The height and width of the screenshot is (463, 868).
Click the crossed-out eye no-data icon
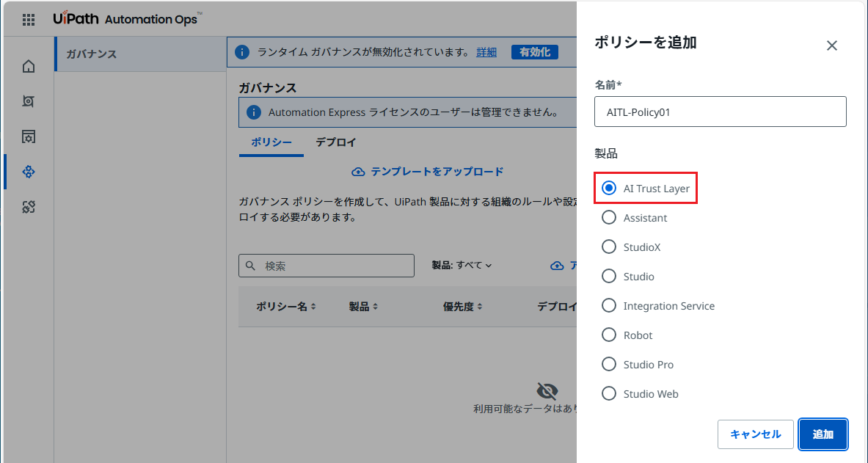pos(547,391)
